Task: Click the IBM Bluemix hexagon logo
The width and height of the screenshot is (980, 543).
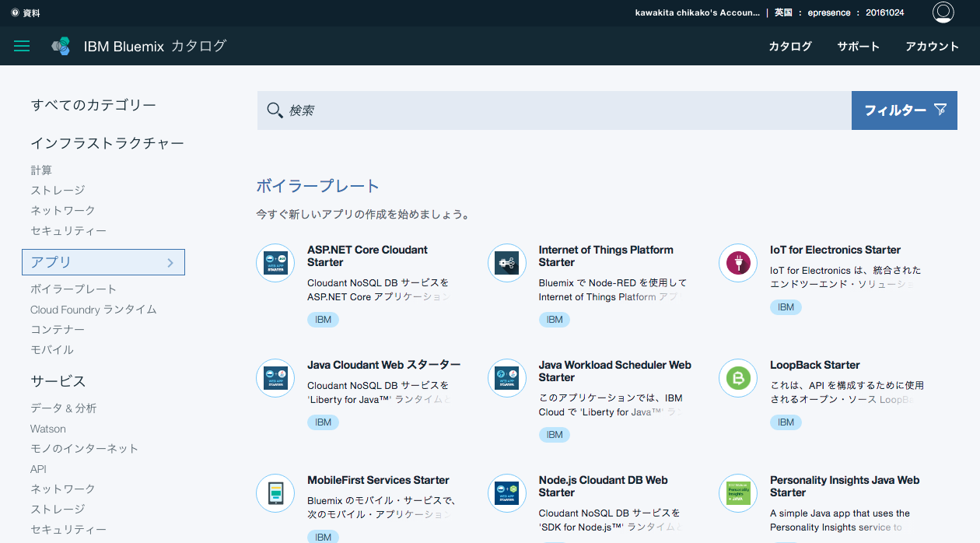Action: click(x=61, y=46)
